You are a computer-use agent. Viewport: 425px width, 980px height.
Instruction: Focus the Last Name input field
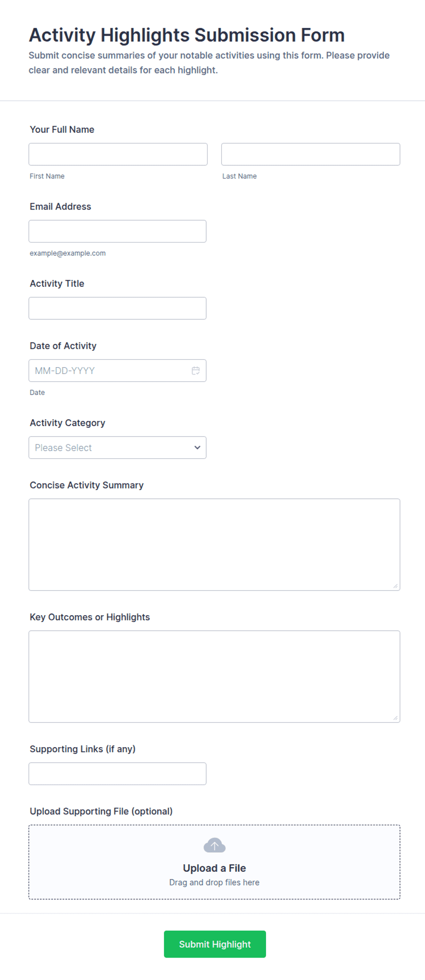click(x=311, y=154)
